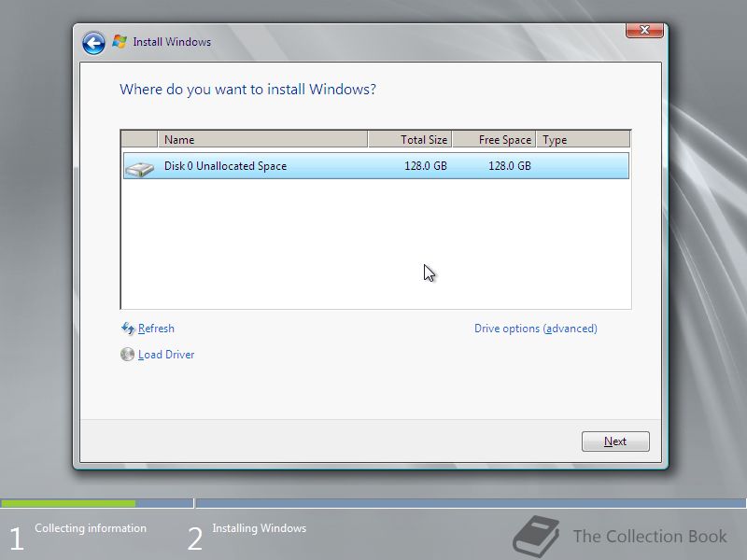Click the 128.0 GB total size value
This screenshot has width=747, height=560.
point(426,166)
